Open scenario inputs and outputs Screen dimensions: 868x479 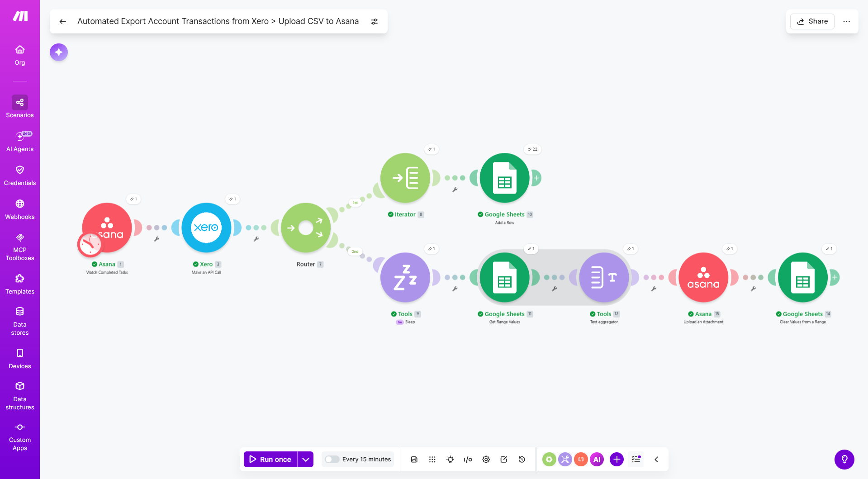[x=468, y=460]
